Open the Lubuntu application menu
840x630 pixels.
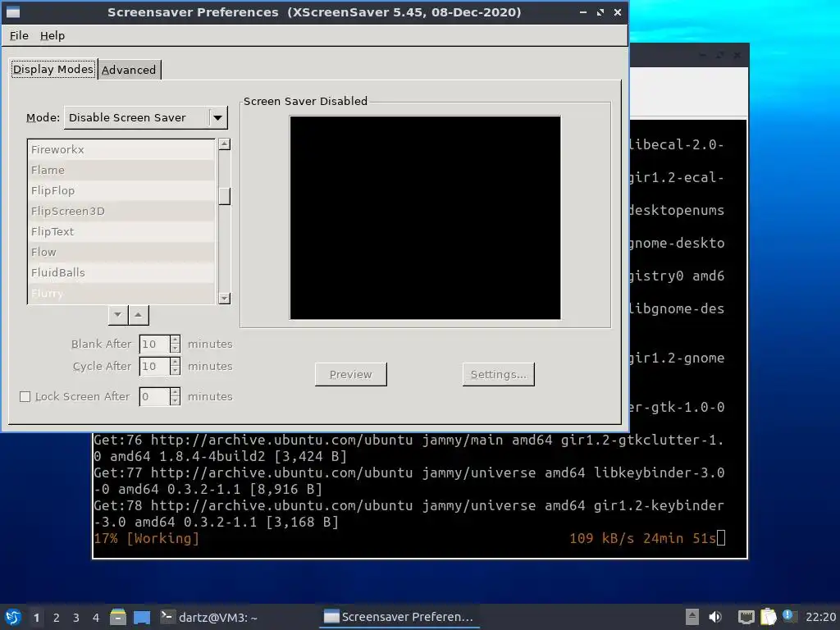[13, 617]
